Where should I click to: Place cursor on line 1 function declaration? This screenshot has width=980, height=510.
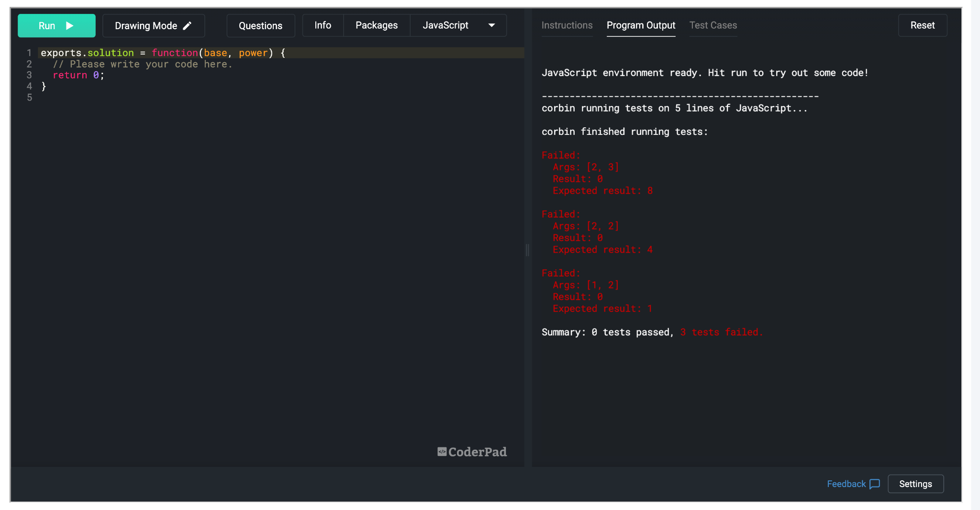coord(163,53)
